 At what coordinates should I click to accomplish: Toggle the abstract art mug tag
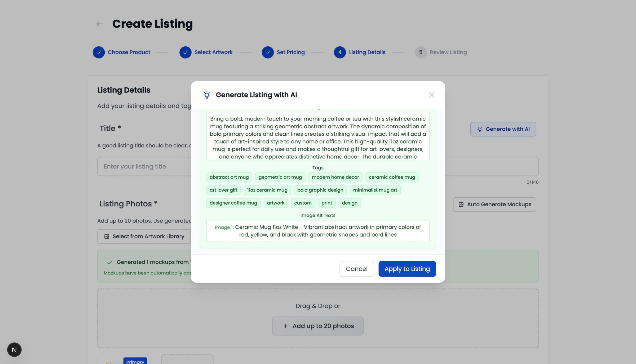click(229, 177)
